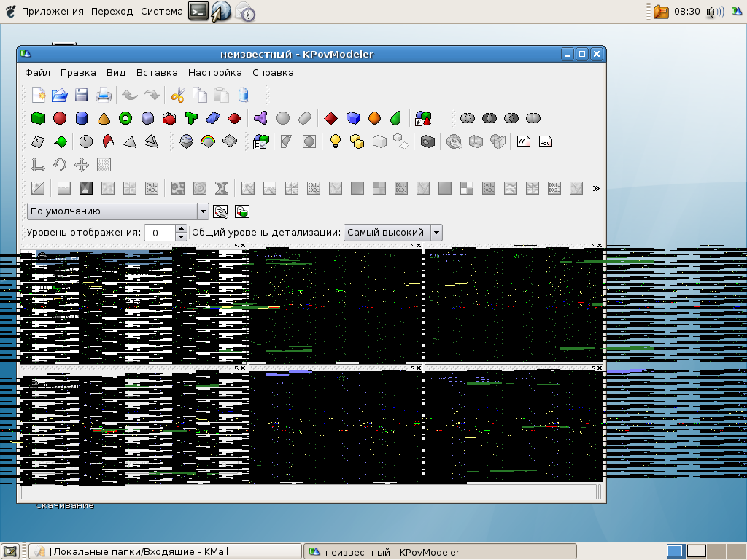Insert the green torus shape
Viewport: 747px width, 560px height.
(x=125, y=118)
